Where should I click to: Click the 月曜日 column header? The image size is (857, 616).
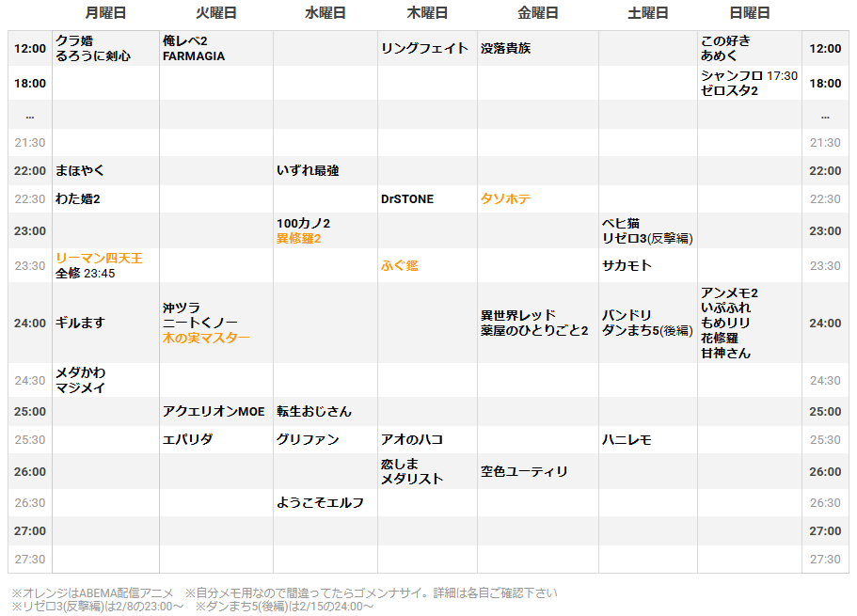[105, 13]
